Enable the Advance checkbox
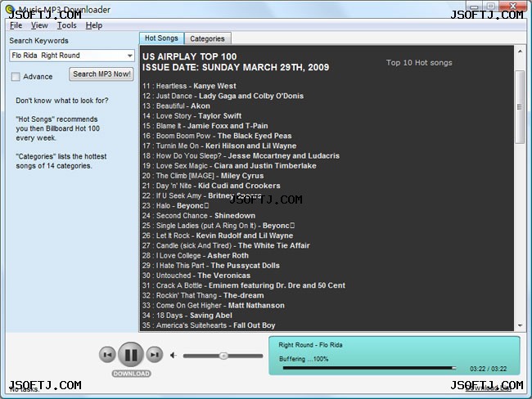This screenshot has height=399, width=532. tap(16, 77)
